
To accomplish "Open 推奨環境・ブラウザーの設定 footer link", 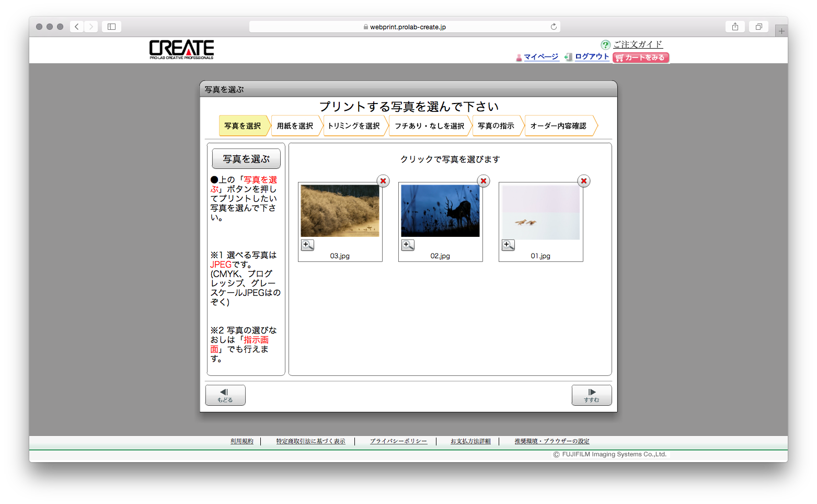I will tap(552, 441).
